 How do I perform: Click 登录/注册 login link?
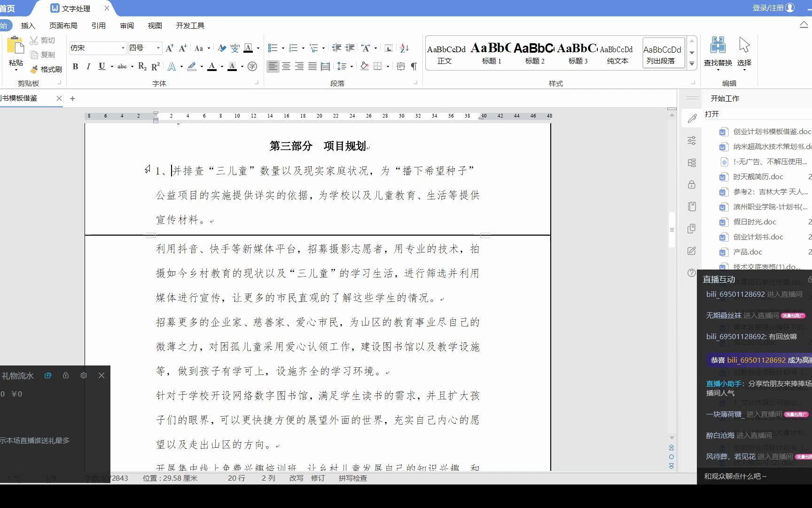768,8
